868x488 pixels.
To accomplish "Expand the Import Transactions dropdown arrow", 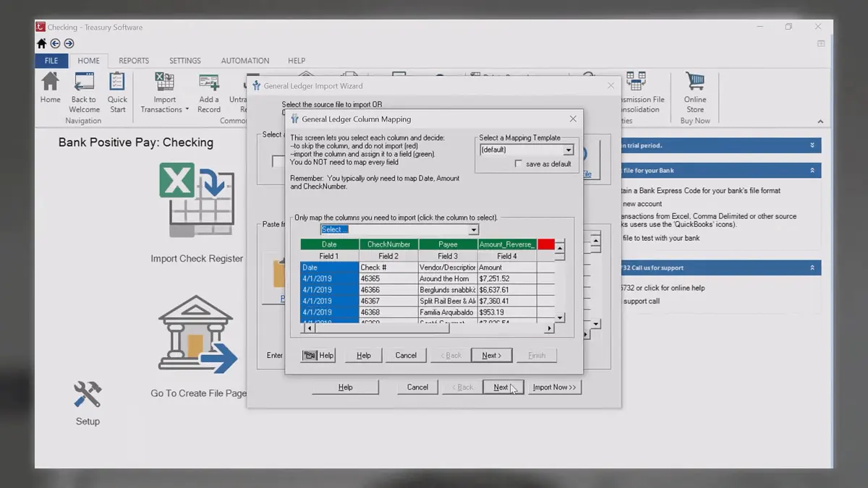I will click(x=187, y=110).
